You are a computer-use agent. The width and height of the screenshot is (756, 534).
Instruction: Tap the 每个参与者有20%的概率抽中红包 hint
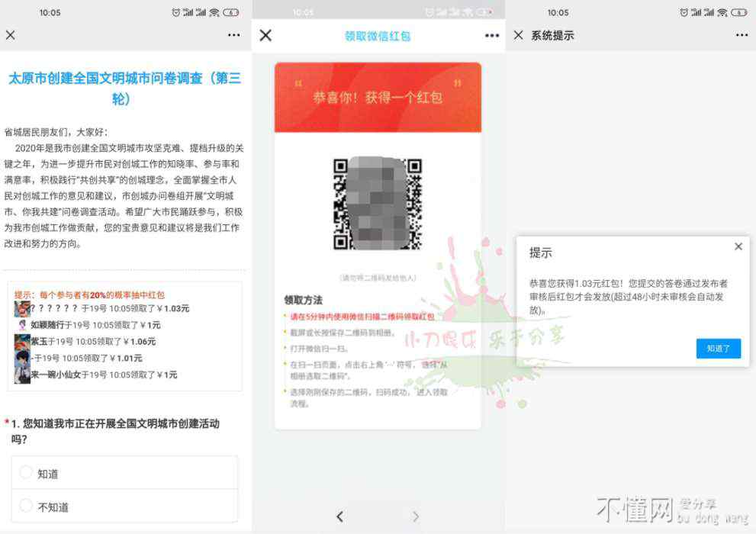90,295
